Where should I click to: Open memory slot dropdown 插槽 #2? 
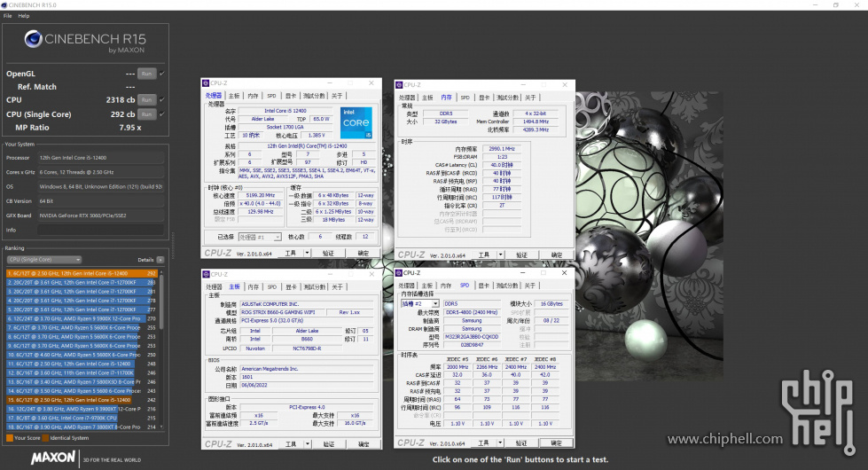[420, 304]
